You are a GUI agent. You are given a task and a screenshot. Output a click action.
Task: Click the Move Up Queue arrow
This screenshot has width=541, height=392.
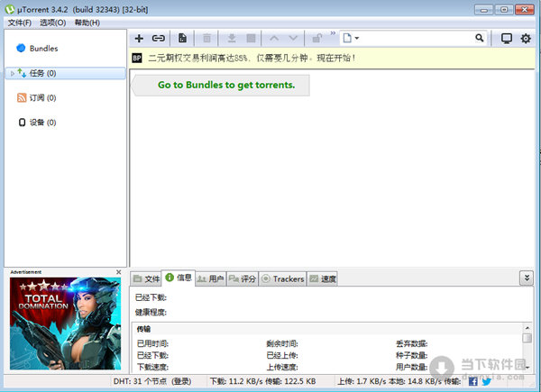coord(274,38)
